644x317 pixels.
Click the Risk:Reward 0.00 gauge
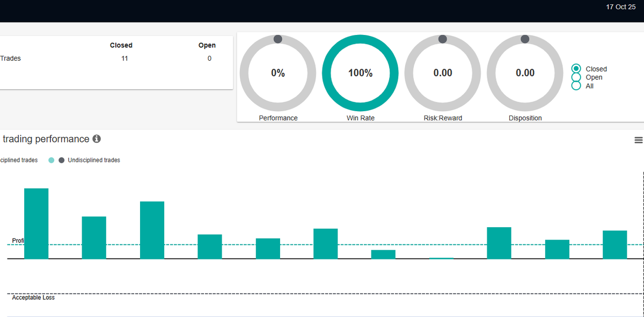[x=443, y=73]
